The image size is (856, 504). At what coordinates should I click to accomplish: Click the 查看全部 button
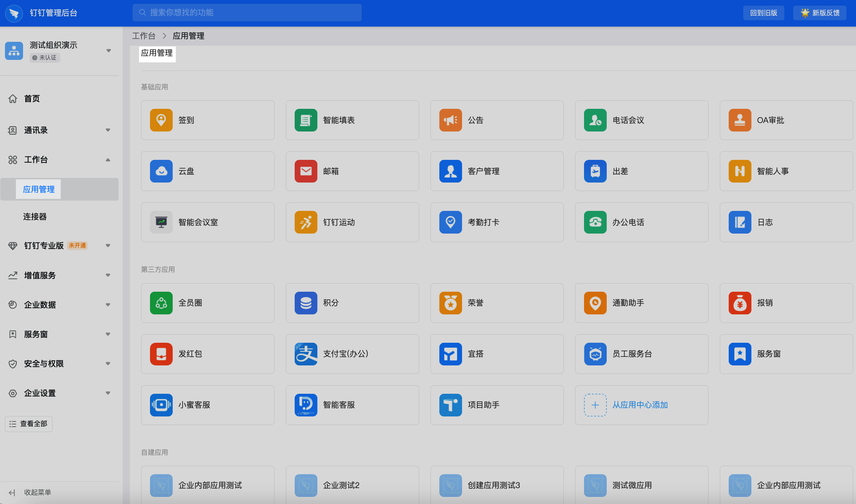29,424
